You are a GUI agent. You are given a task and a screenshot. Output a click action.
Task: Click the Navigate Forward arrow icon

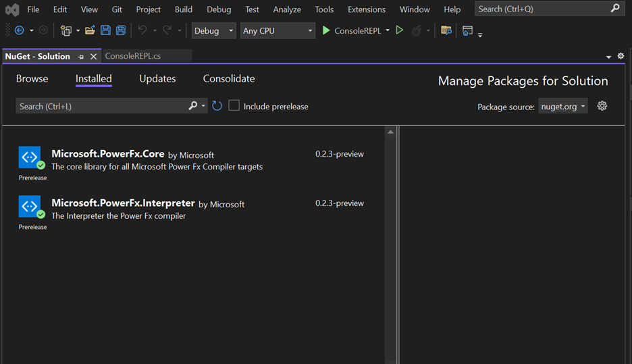coord(43,30)
